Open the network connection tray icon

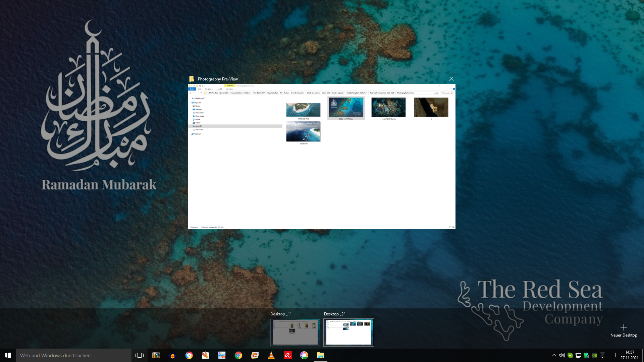click(x=578, y=355)
